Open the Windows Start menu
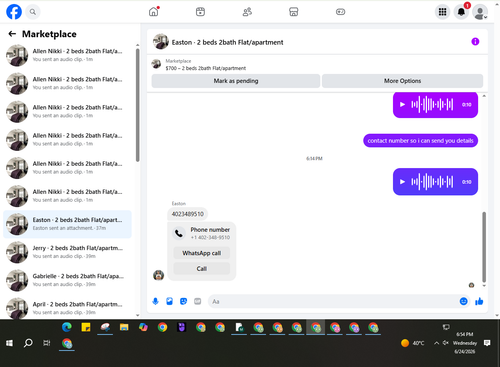 9,343
